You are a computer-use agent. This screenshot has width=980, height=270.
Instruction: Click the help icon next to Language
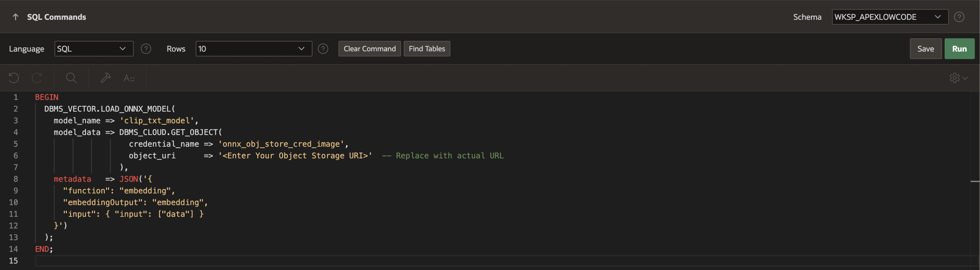[x=146, y=49]
